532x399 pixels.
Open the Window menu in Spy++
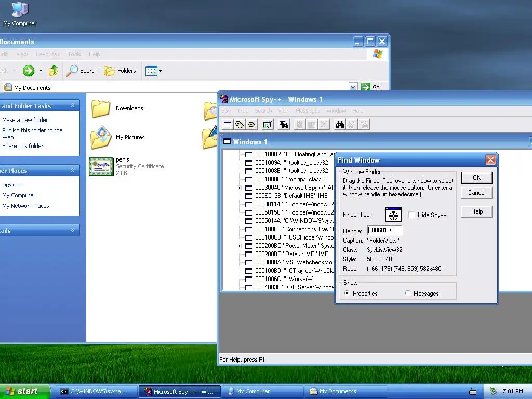pos(336,111)
